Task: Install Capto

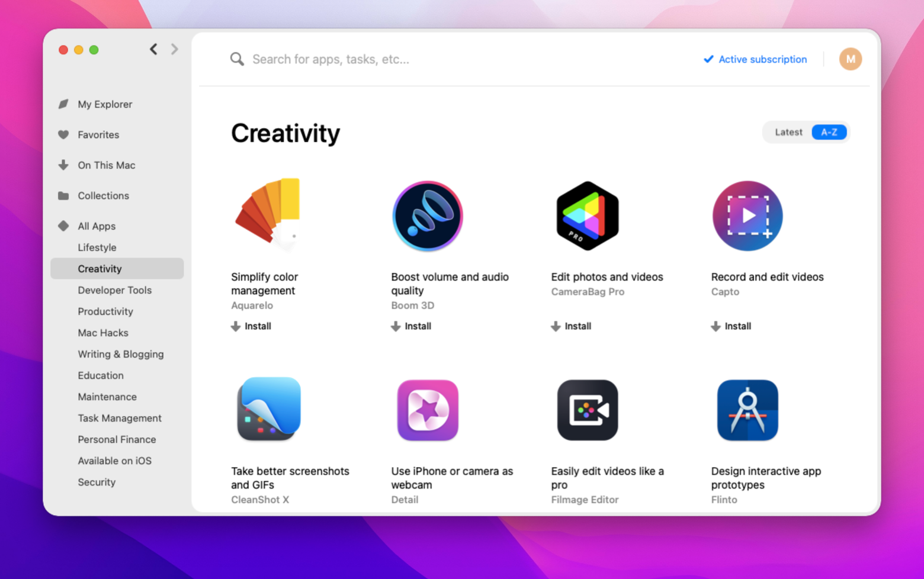Action: click(x=731, y=326)
